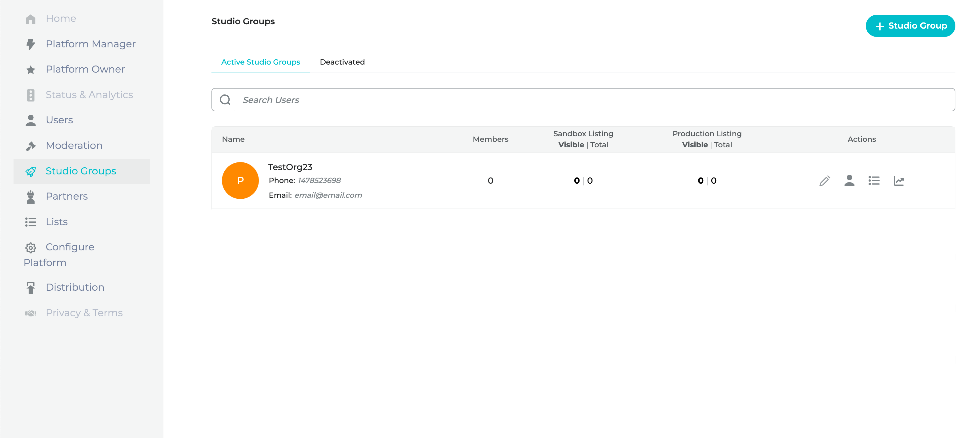Image resolution: width=980 pixels, height=438 pixels.
Task: Create a new Studio Group button
Action: [910, 26]
